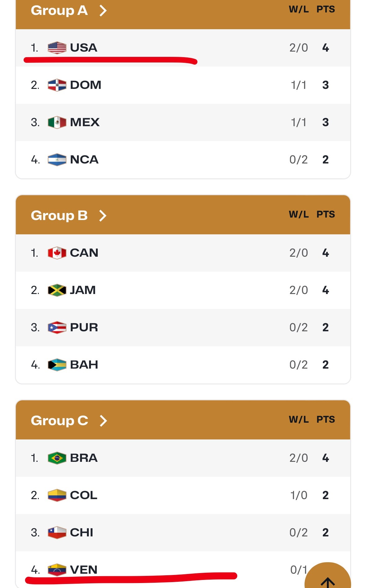Click the Nicaragua flag icon
This screenshot has height=588, width=366.
pyautogui.click(x=57, y=160)
